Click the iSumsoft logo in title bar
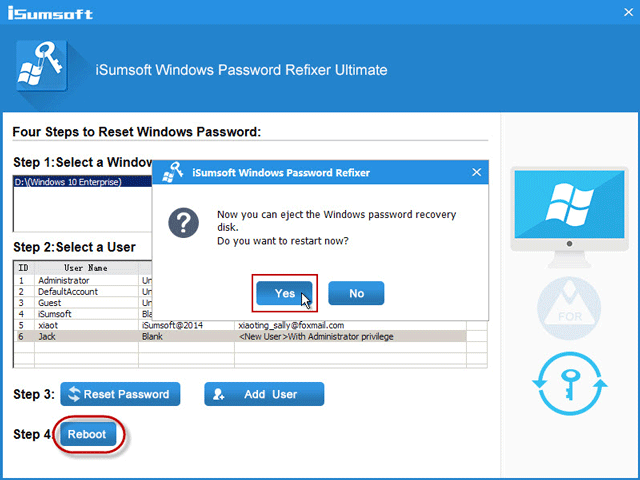The image size is (640, 480). point(50,13)
